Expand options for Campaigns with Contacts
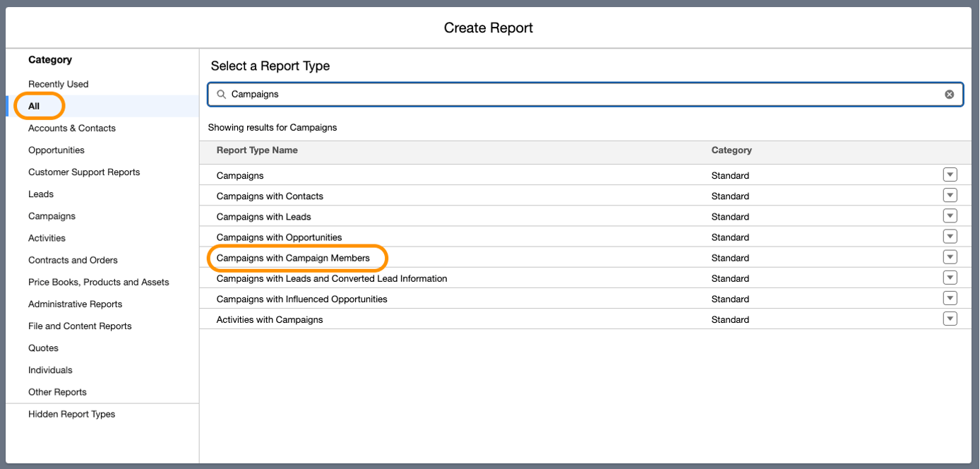This screenshot has width=980, height=469. [950, 195]
